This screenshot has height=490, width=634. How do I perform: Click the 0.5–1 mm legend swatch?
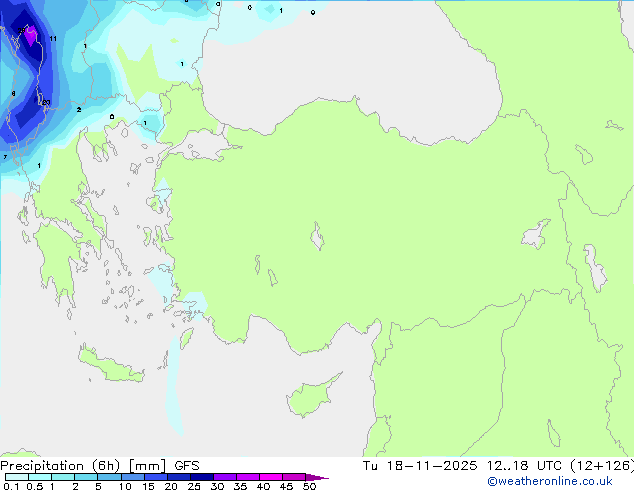(x=40, y=477)
